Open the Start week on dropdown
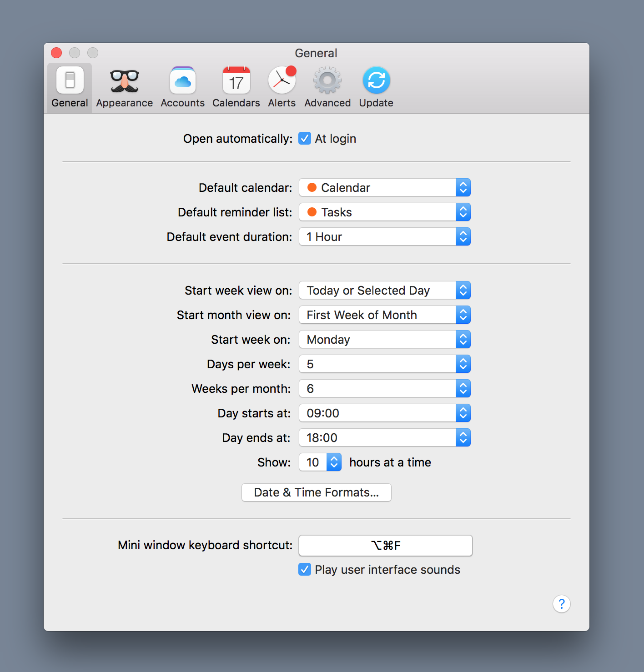 [384, 339]
